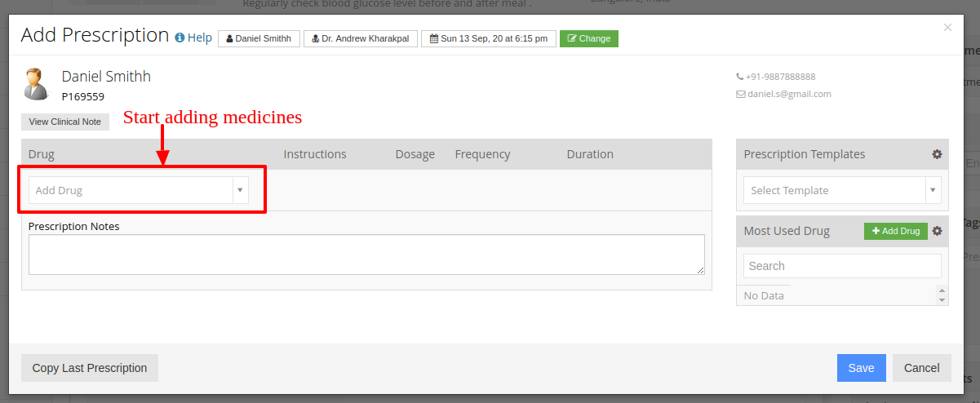Open Prescription Templates settings gear
980x403 pixels.
[937, 154]
